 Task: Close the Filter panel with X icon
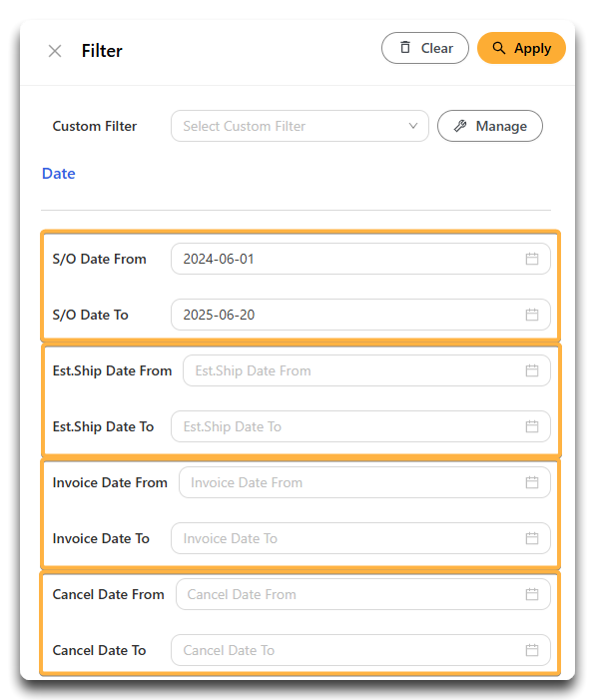click(55, 51)
